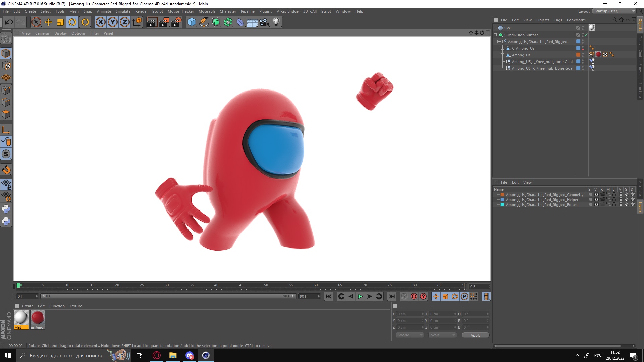Select Among_US_L_Knee_nub_bone.Goal object

[542, 62]
